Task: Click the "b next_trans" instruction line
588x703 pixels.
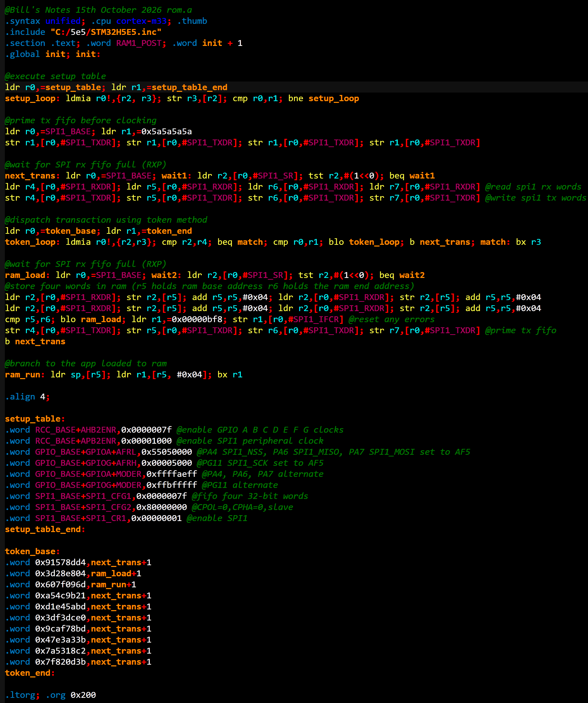Action: [35, 341]
